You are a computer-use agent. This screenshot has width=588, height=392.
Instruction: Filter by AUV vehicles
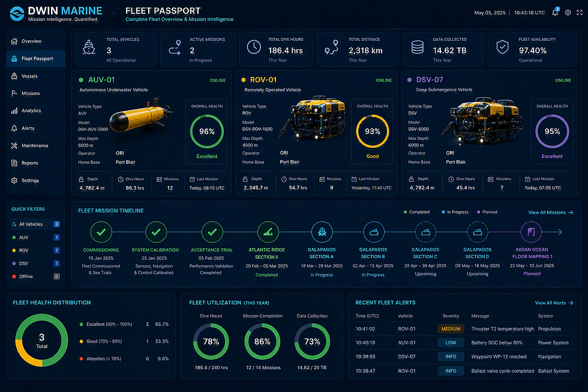pyautogui.click(x=35, y=238)
